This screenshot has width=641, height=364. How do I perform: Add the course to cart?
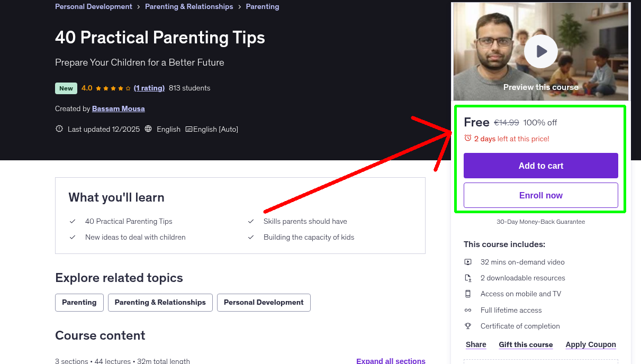pos(540,165)
